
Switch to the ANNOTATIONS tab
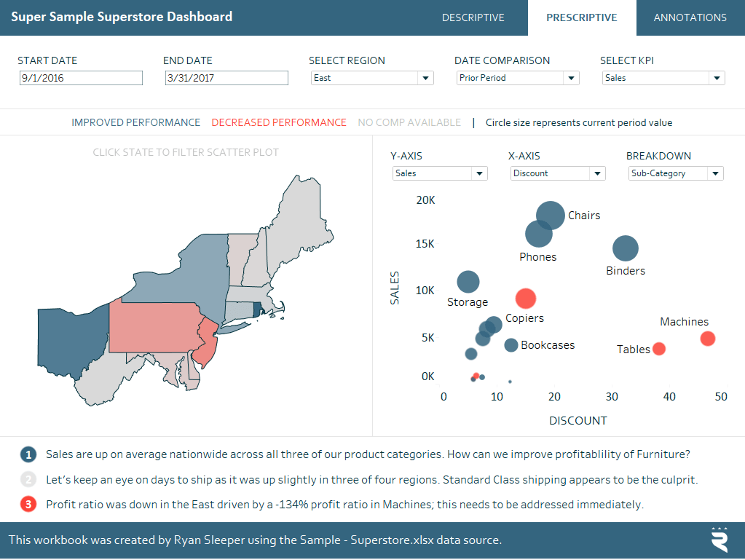click(x=689, y=17)
